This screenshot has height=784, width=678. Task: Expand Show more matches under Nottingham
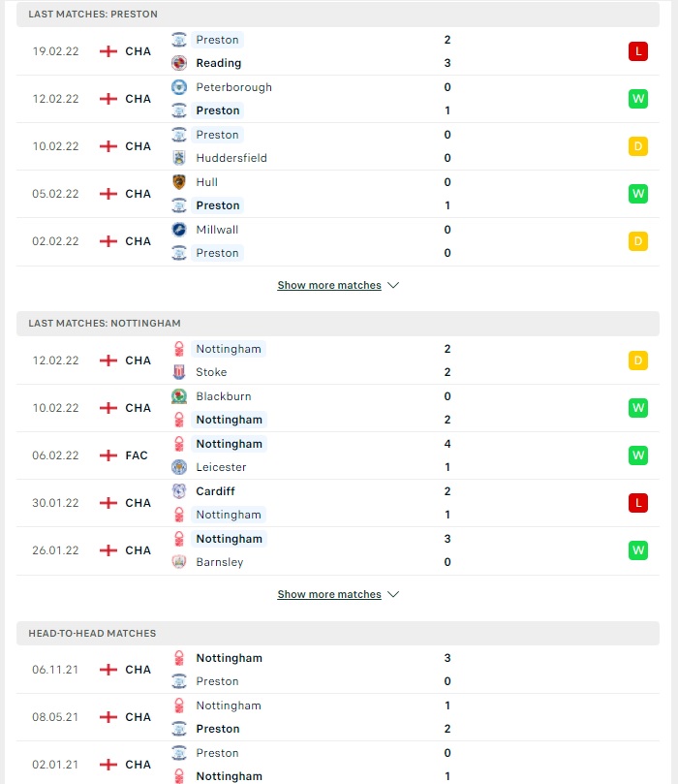click(338, 594)
